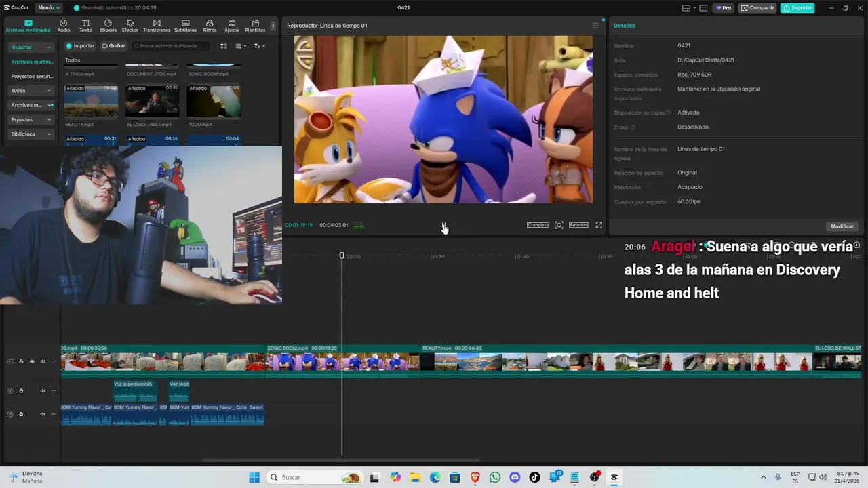Open the Ajuste panel
Viewport: 868px width, 488px height.
[x=232, y=26]
